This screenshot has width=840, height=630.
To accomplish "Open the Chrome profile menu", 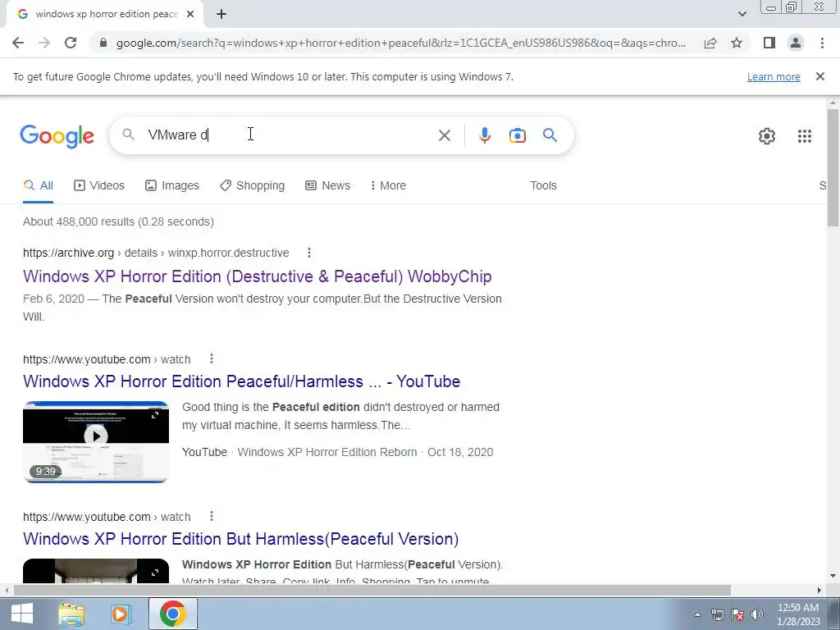I will pos(796,43).
